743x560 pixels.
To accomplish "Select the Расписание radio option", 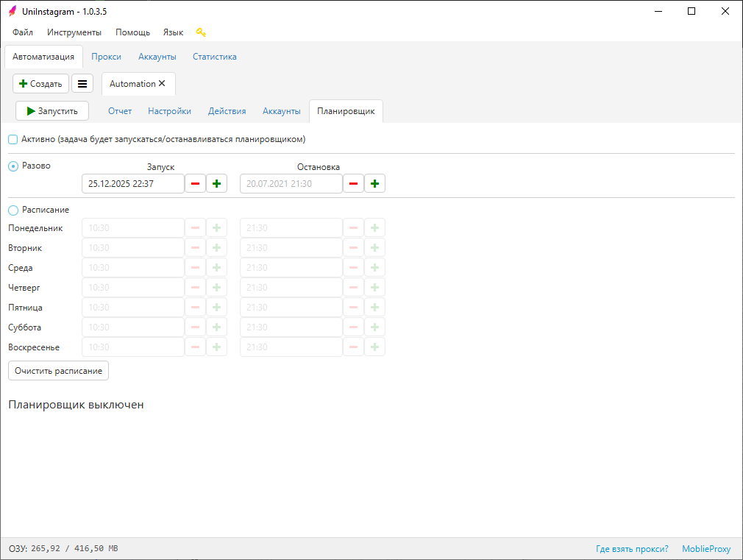I will [x=13, y=210].
